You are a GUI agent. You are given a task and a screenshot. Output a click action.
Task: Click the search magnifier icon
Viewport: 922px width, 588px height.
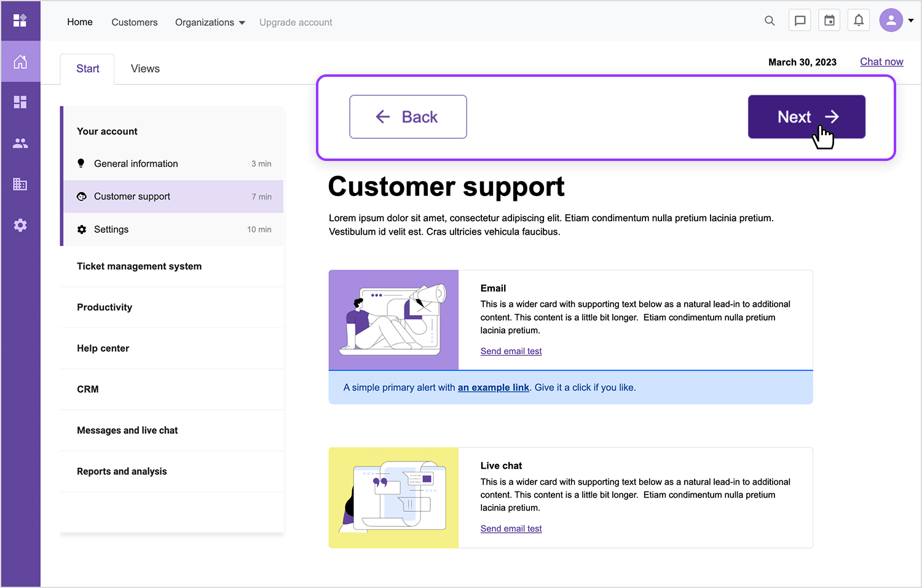click(770, 20)
